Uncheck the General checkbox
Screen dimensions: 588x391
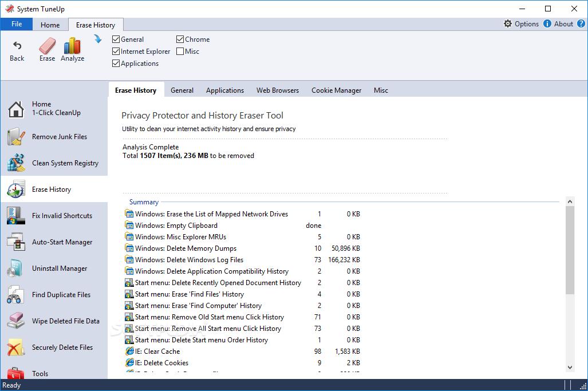coord(116,39)
